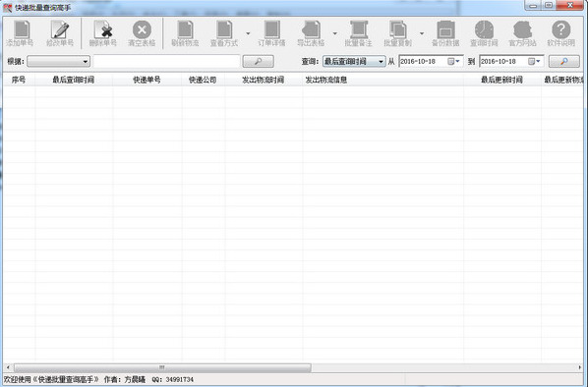Viewport: 588px width, 387px height.
Task: Sort by the 快递单号 column header
Action: tap(147, 80)
